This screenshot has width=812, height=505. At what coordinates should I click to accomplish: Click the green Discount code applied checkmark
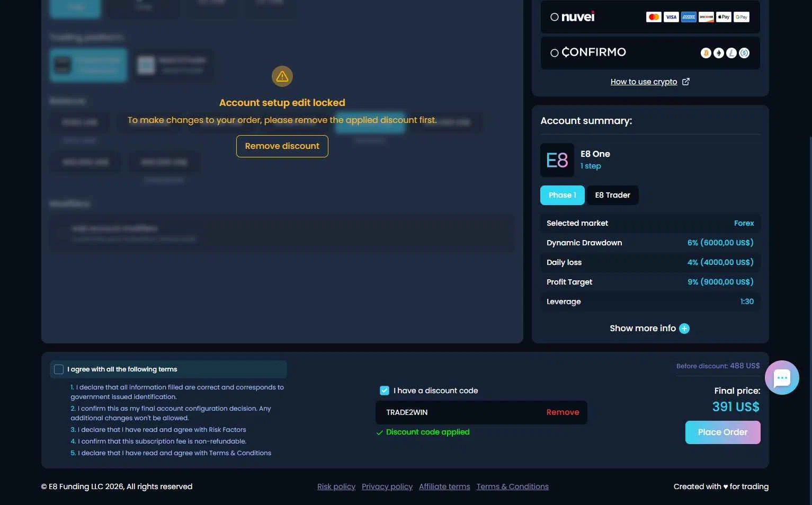point(379,432)
